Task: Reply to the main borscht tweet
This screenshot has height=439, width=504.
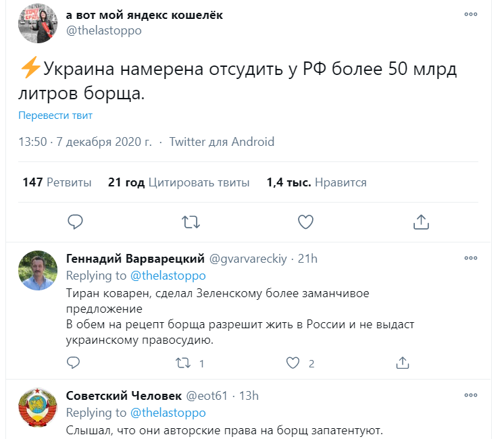Action: pos(76,222)
